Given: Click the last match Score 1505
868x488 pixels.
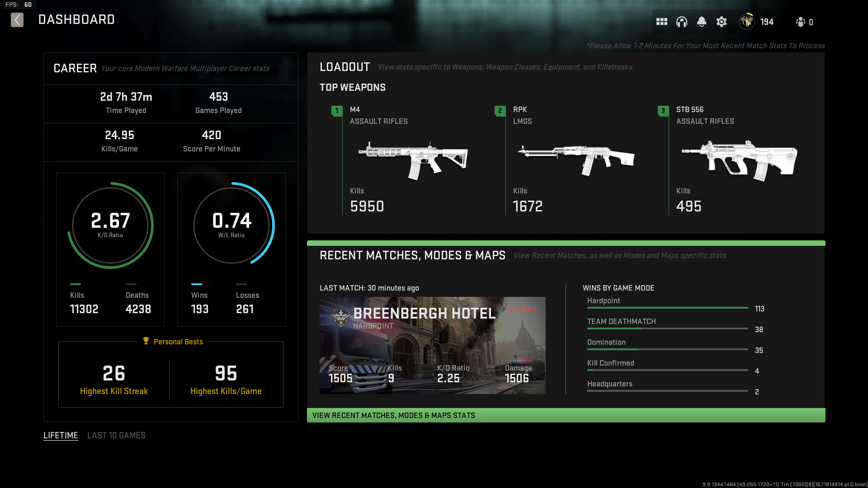Looking at the screenshot, I should 340,379.
